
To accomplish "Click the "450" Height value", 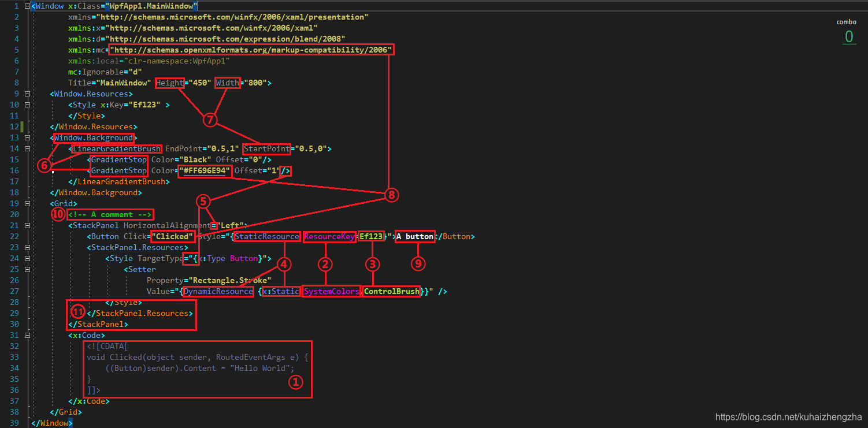I will (x=199, y=83).
